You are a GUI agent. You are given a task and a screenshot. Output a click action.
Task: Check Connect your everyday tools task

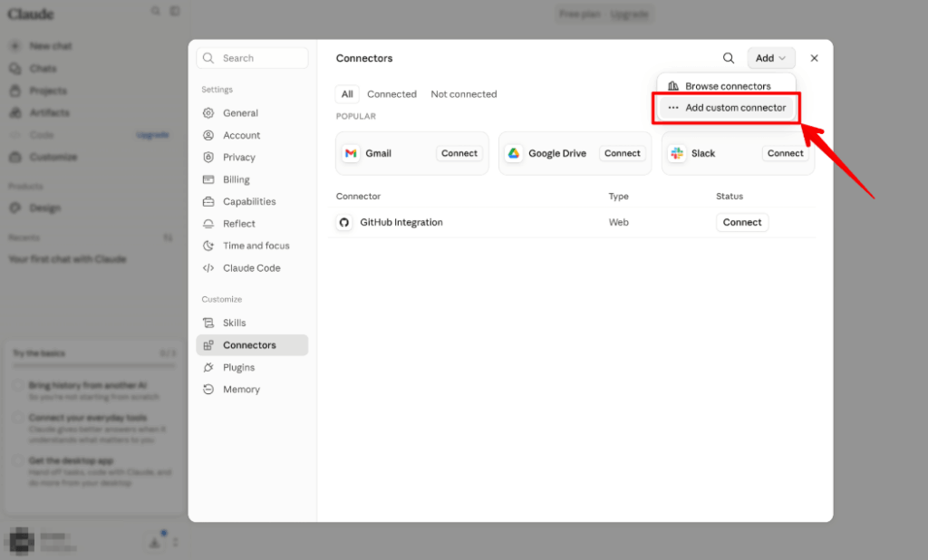pyautogui.click(x=18, y=418)
